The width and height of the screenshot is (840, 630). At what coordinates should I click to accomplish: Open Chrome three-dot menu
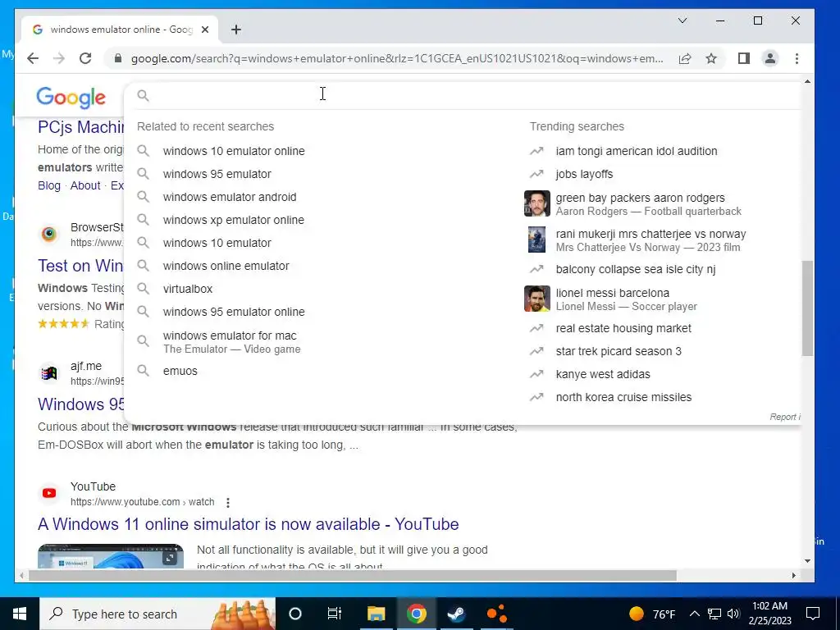(797, 58)
